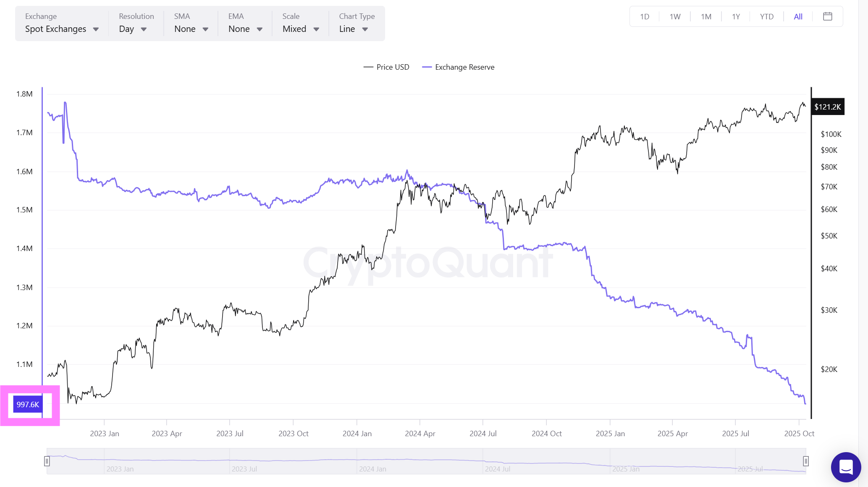Click the $121.2K current price label
The height and width of the screenshot is (487, 868).
tap(827, 107)
